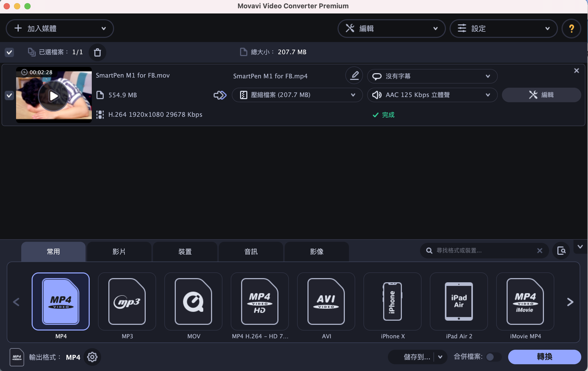Click the device detection icon beside search
The width and height of the screenshot is (588, 371).
(561, 251)
